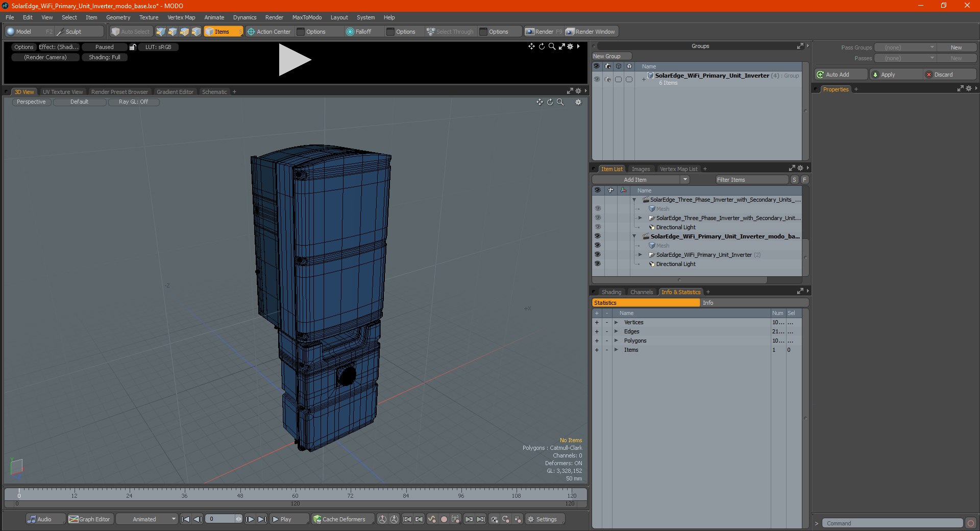Expand Edges statistics row
Viewport: 980px width, 531px height.
pos(616,332)
